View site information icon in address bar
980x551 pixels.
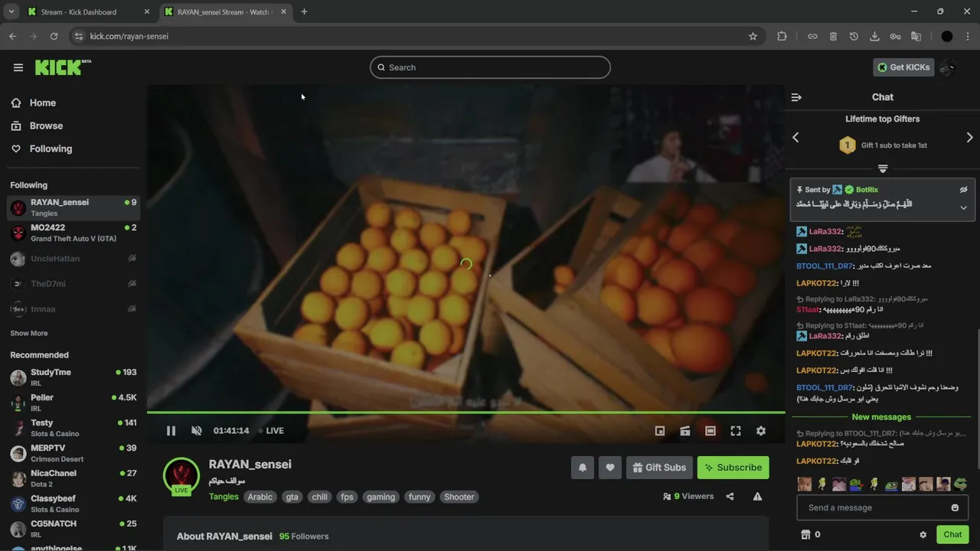(x=77, y=36)
